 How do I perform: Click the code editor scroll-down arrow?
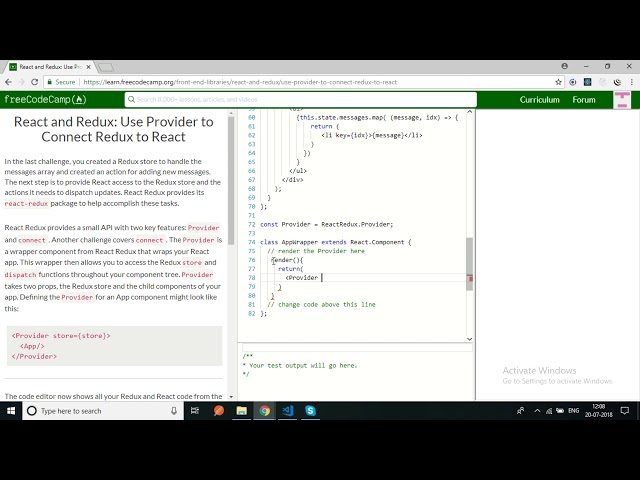pyautogui.click(x=469, y=339)
